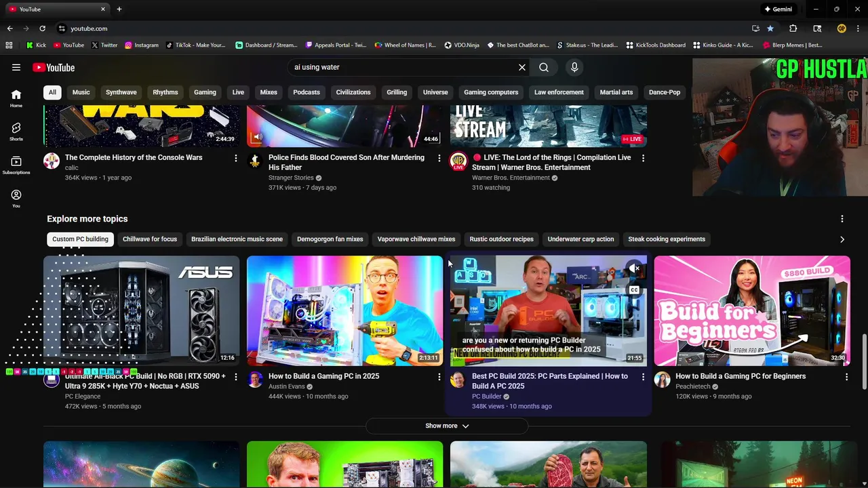868x488 pixels.
Task: Open the VDO.Ninja bookmark
Action: pos(462,45)
